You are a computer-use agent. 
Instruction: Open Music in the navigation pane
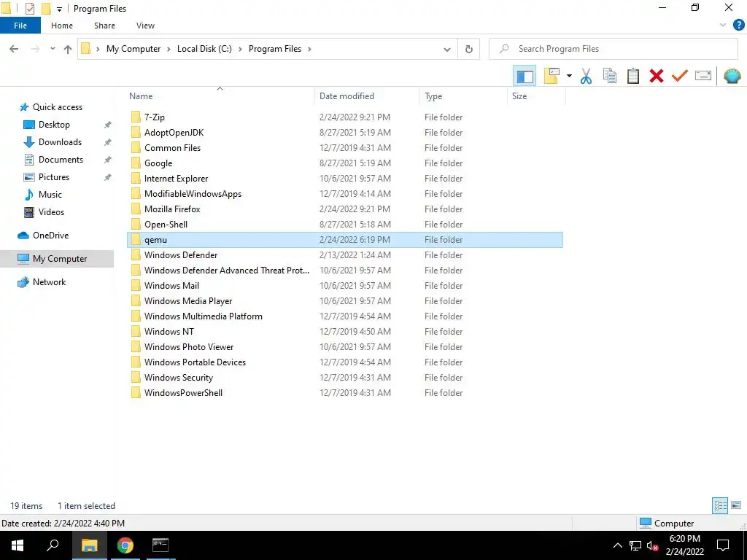click(x=50, y=195)
